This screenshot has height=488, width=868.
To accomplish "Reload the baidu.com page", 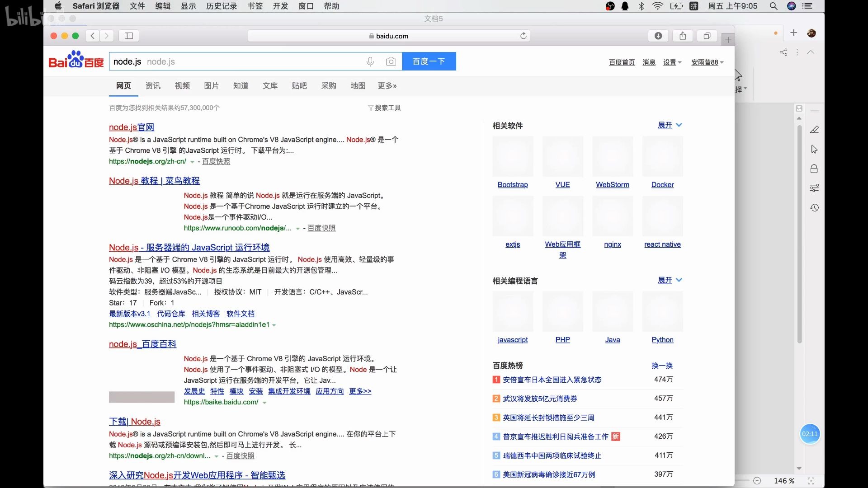I will (x=524, y=36).
